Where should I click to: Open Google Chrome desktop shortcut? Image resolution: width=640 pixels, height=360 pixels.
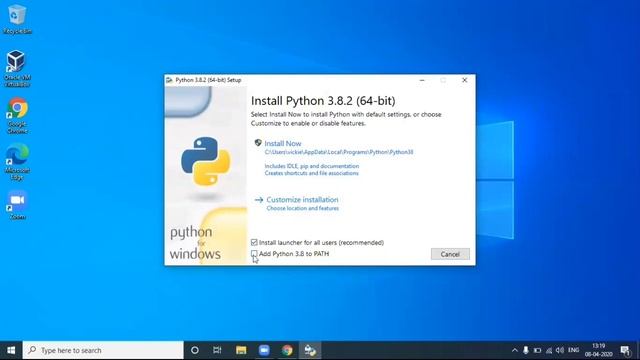pyautogui.click(x=17, y=115)
